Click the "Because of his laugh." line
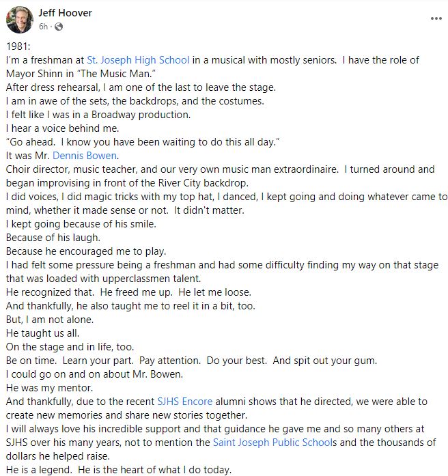Viewport: 448px width, 476px height. [53, 238]
